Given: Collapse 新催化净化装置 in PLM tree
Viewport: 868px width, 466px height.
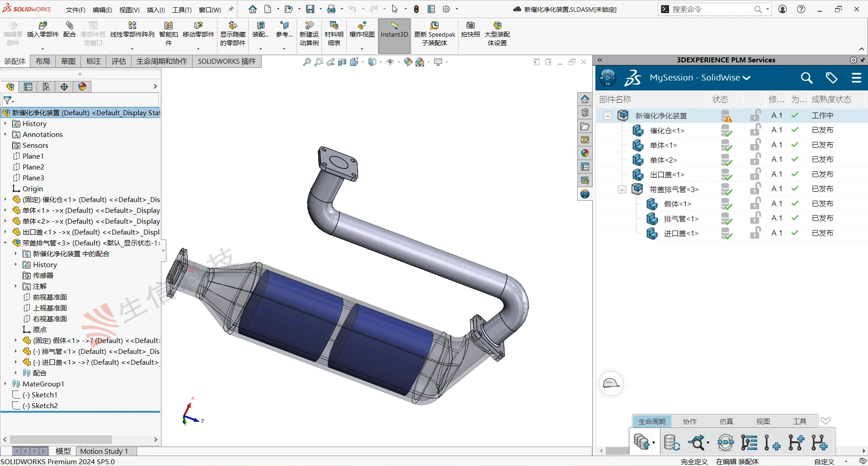Looking at the screenshot, I should pyautogui.click(x=608, y=116).
